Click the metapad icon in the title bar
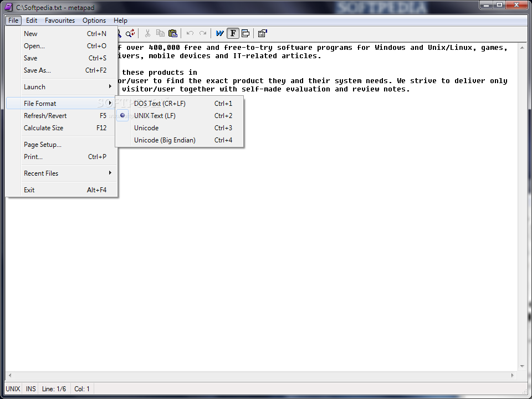The image size is (532, 399). click(x=8, y=7)
